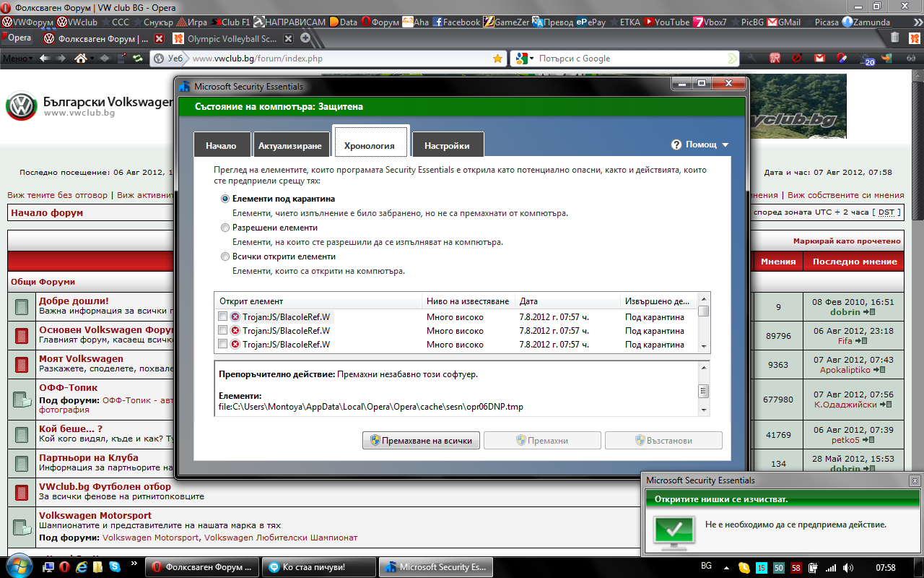Open the mail extension icon in Opera toolbar

tap(819, 59)
